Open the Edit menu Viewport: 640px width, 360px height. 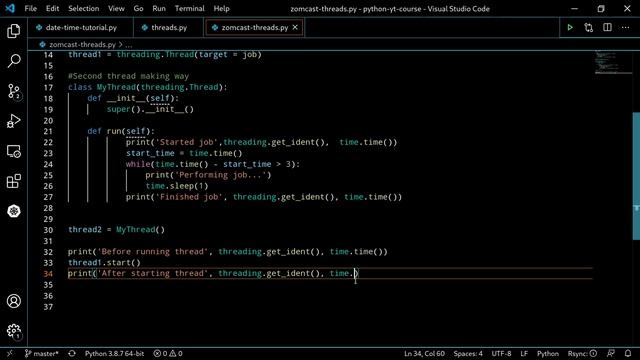pyautogui.click(x=52, y=9)
